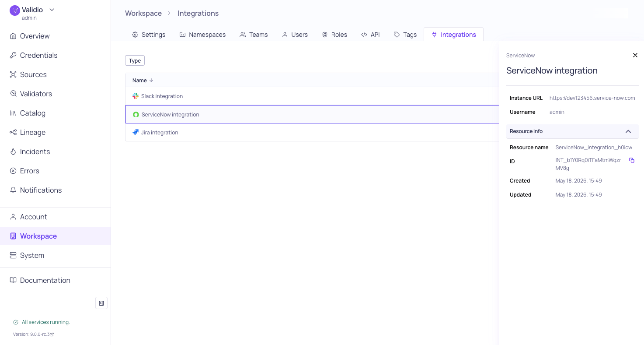
Task: Close the ServiceNow integration details panel
Action: tap(635, 55)
